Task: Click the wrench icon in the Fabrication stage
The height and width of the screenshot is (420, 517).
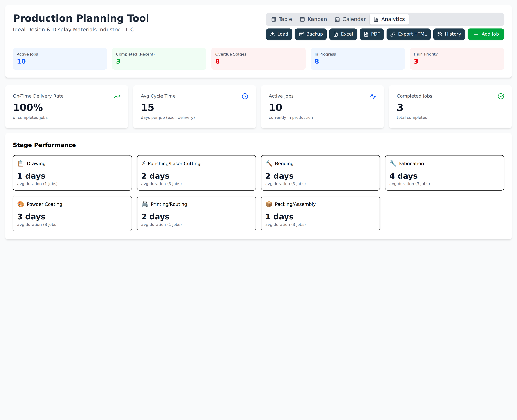Action: click(393, 164)
